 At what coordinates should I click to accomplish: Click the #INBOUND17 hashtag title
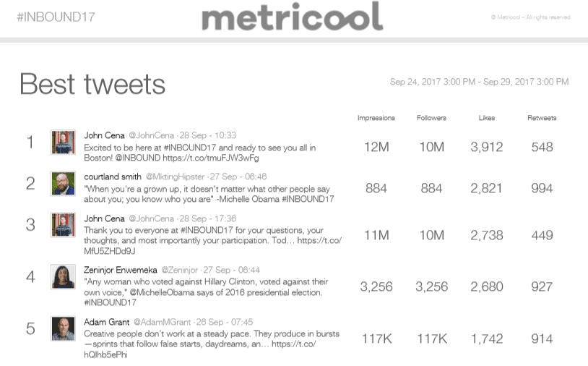pos(56,17)
